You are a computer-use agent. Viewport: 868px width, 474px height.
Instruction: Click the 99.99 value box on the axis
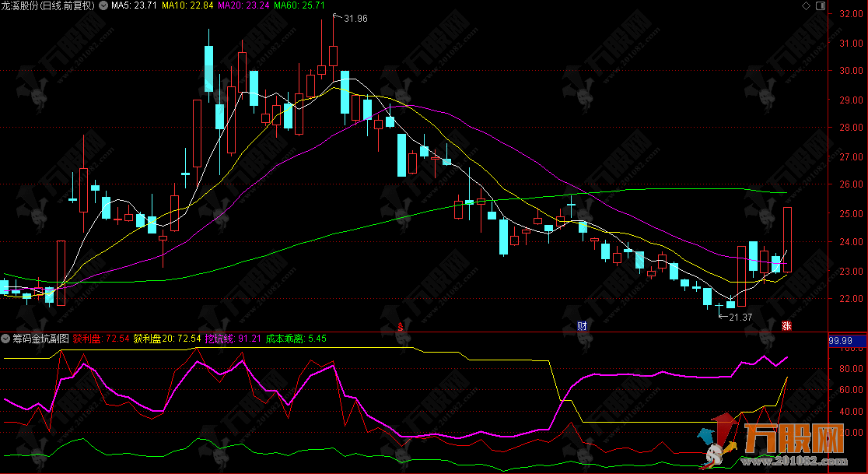pos(840,340)
